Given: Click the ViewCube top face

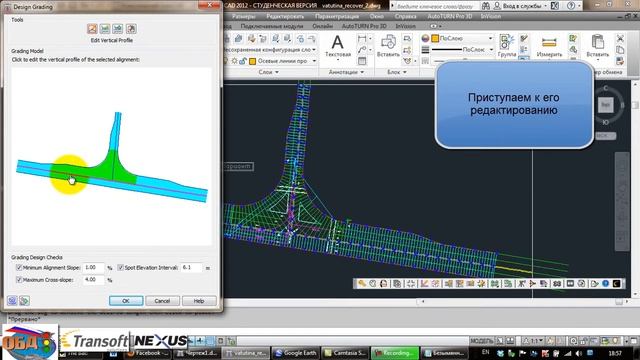Looking at the screenshot, I should 606,105.
